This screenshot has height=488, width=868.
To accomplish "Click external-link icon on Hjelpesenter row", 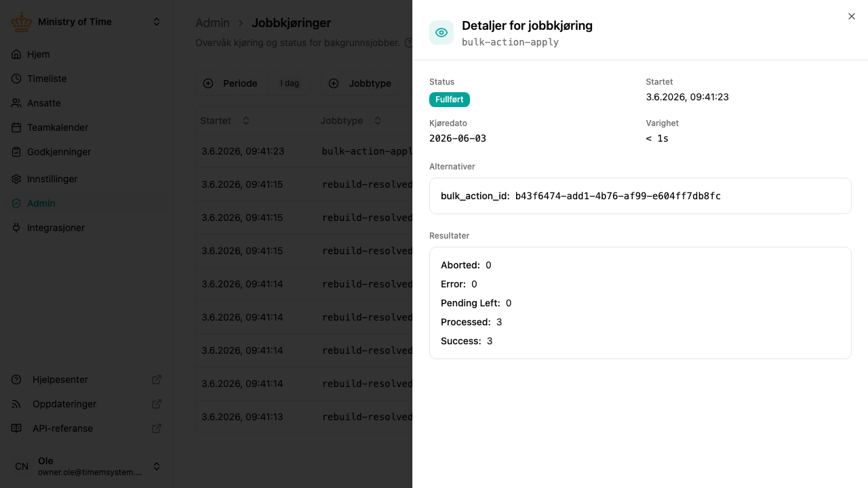I will click(x=157, y=380).
